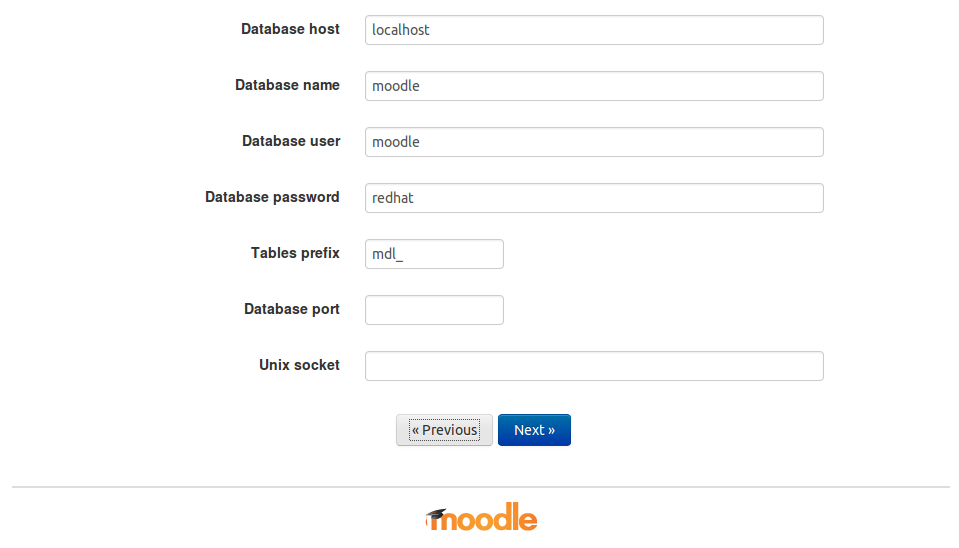
Task: Focus the empty Database port field
Action: 434,310
